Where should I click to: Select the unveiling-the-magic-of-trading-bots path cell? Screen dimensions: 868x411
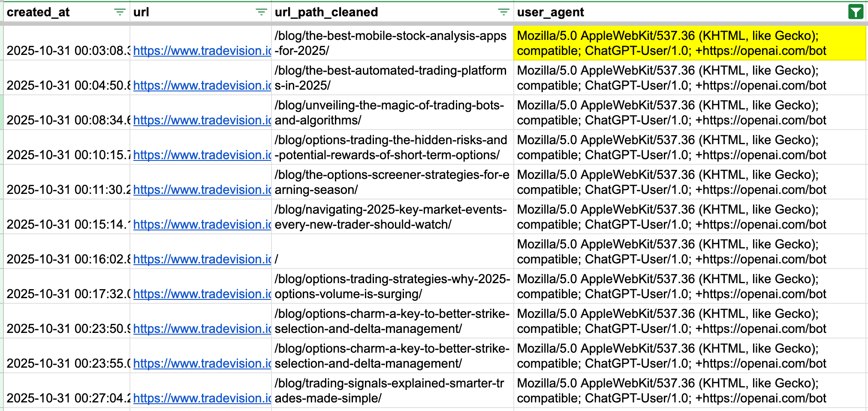click(392, 112)
